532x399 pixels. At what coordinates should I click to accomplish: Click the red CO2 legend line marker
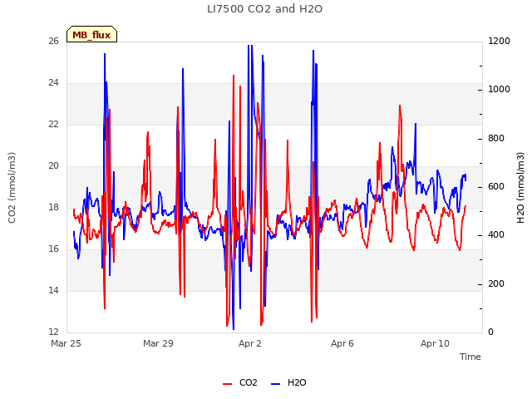point(227,384)
